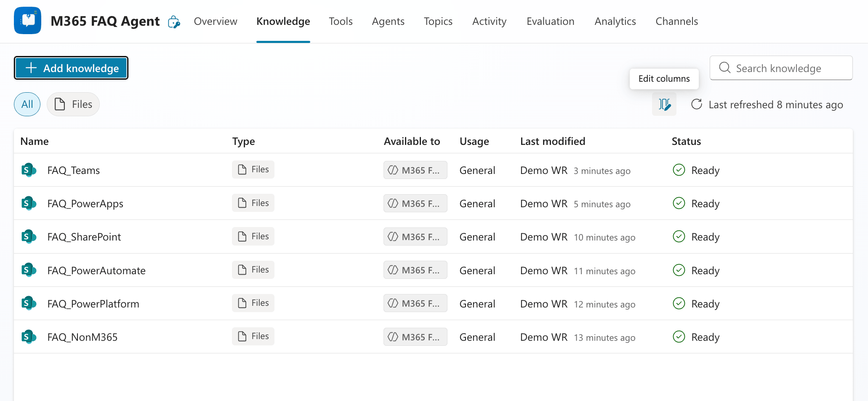Image resolution: width=868 pixels, height=401 pixels.
Task: Open the FAQ_PowerPlatform knowledge source
Action: tap(93, 304)
